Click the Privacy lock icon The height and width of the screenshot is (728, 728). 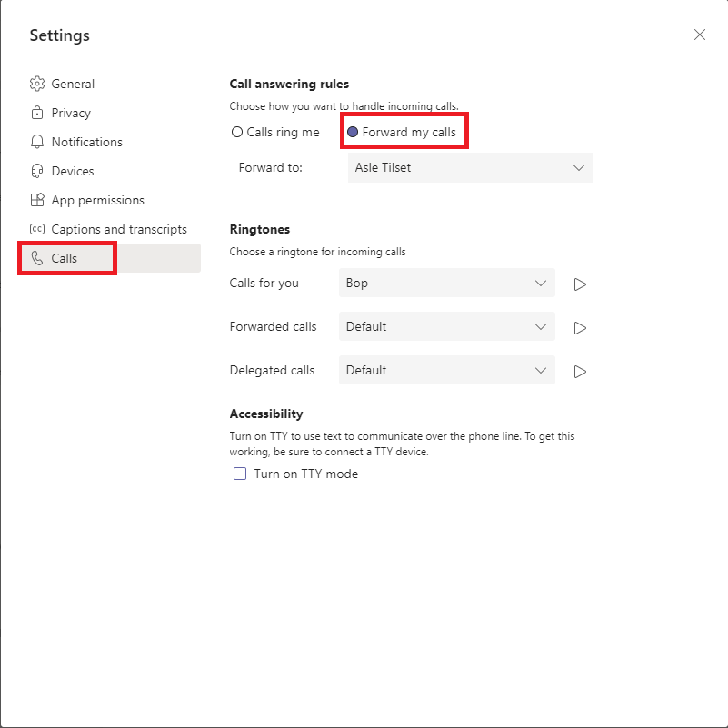click(37, 113)
